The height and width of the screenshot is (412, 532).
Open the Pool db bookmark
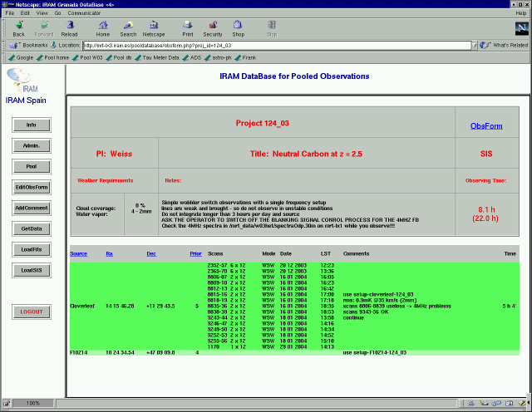point(119,57)
